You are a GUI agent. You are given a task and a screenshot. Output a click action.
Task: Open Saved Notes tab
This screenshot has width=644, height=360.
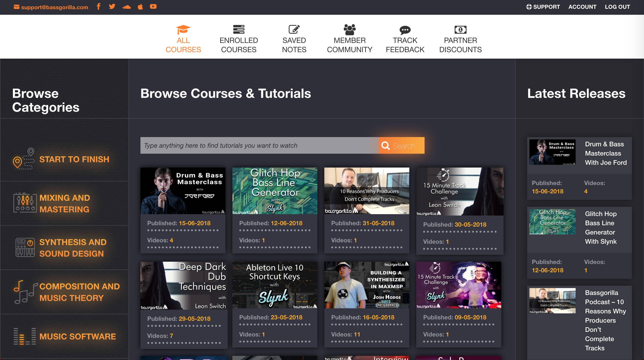click(x=294, y=39)
